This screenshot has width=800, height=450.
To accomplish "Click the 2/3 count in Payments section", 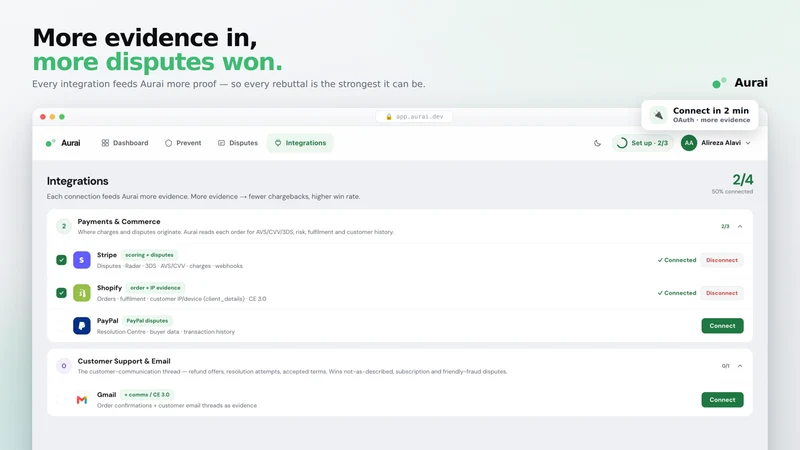I will [x=725, y=226].
